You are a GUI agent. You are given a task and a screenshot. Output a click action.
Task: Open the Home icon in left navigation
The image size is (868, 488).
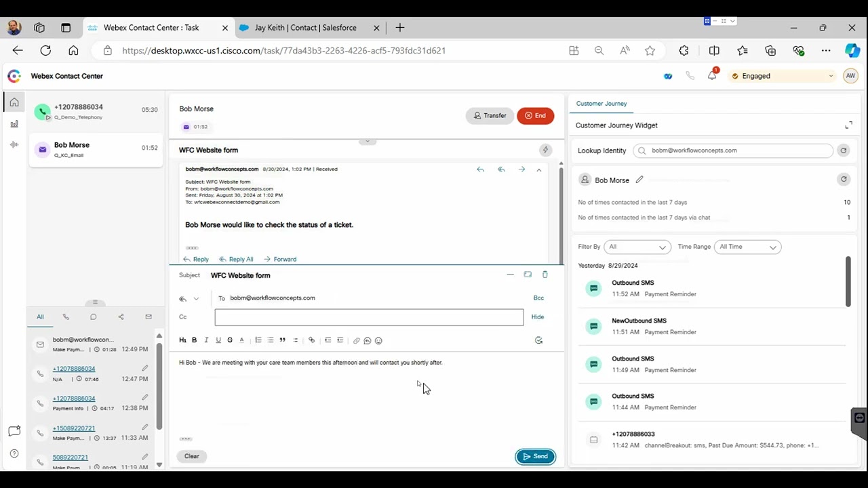click(x=14, y=102)
